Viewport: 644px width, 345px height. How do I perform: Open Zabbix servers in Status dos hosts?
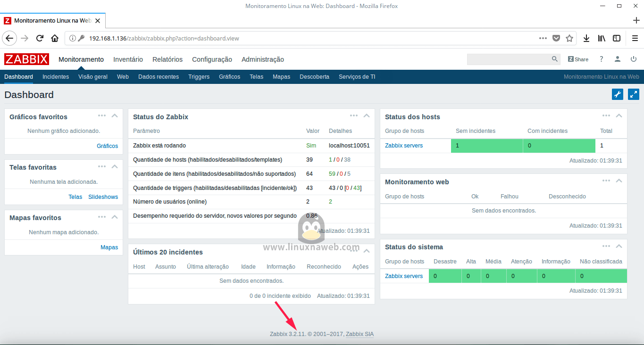coord(404,146)
